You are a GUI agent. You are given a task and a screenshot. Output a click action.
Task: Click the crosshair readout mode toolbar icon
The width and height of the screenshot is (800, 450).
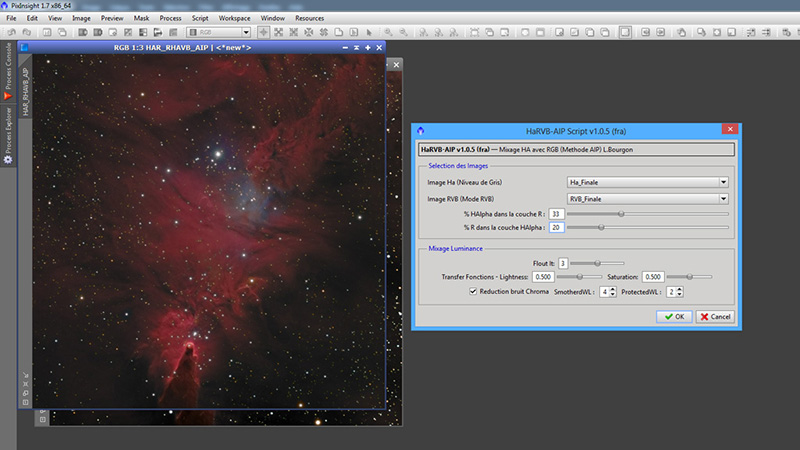tap(263, 32)
